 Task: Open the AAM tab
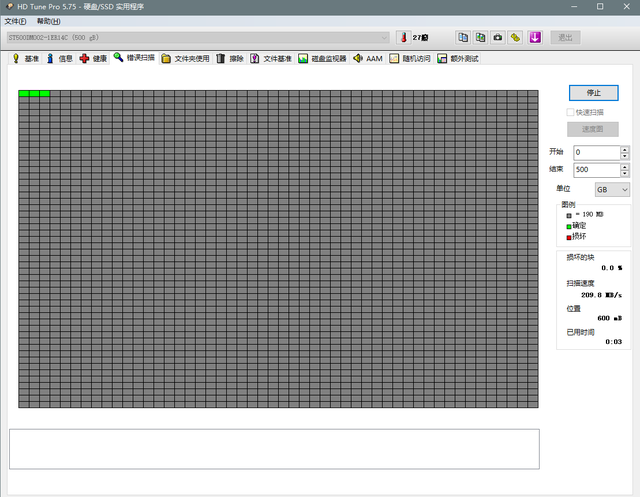(368, 59)
